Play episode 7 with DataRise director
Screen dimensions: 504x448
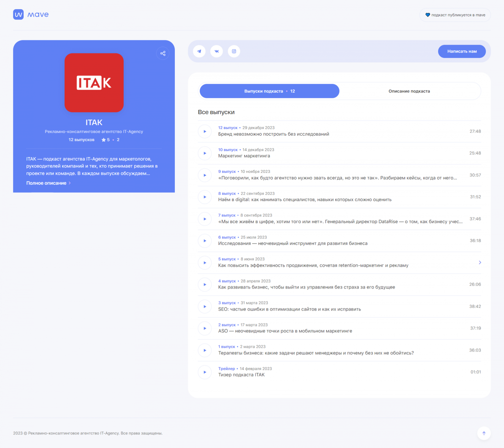(x=205, y=219)
